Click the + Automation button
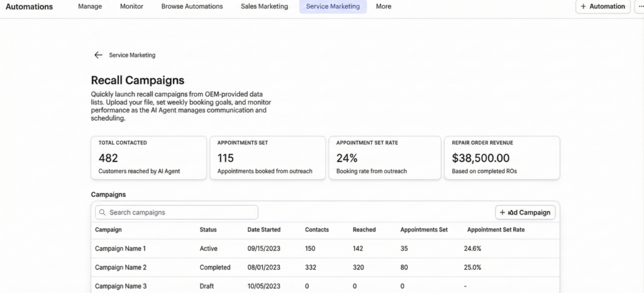 tap(602, 6)
